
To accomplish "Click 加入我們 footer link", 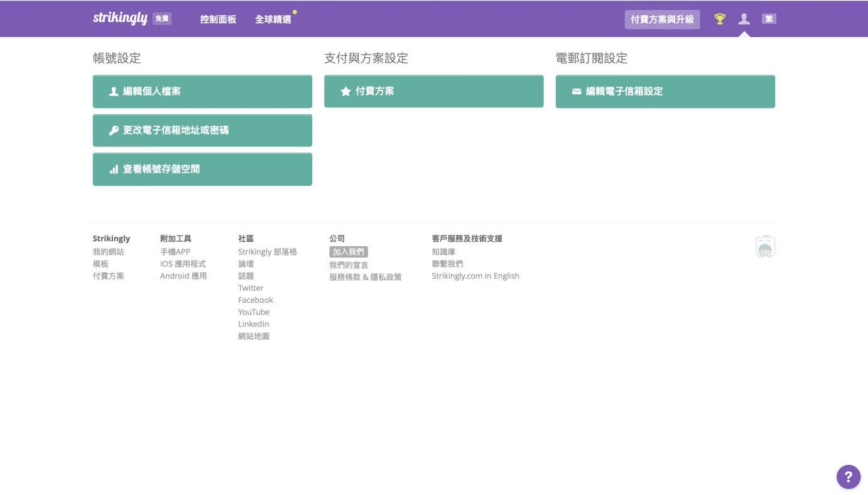I will (348, 252).
